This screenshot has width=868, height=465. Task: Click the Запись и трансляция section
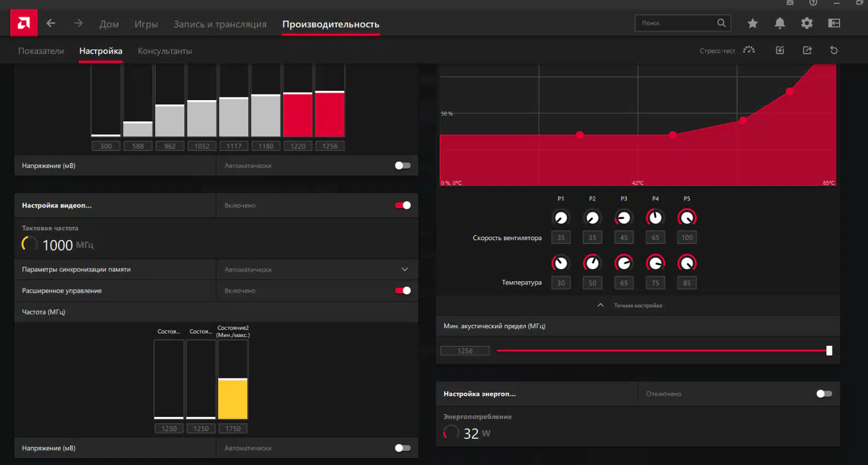coord(220,24)
